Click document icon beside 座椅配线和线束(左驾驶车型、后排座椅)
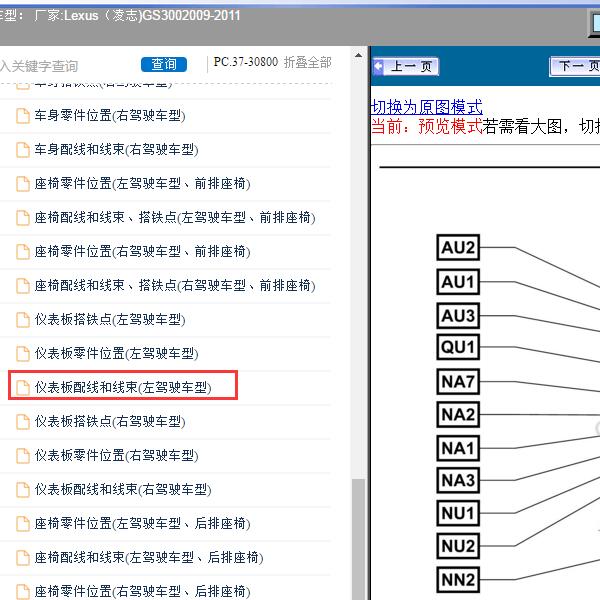The image size is (600, 600). (x=23, y=558)
